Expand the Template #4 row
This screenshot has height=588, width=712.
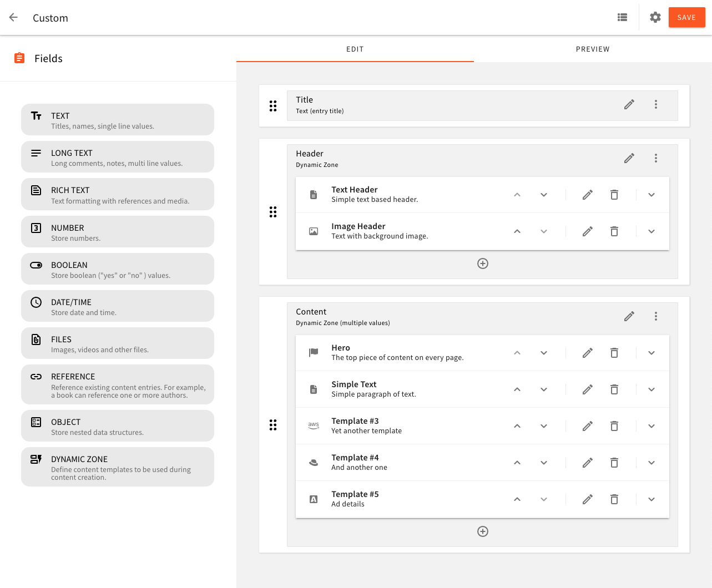click(x=652, y=463)
